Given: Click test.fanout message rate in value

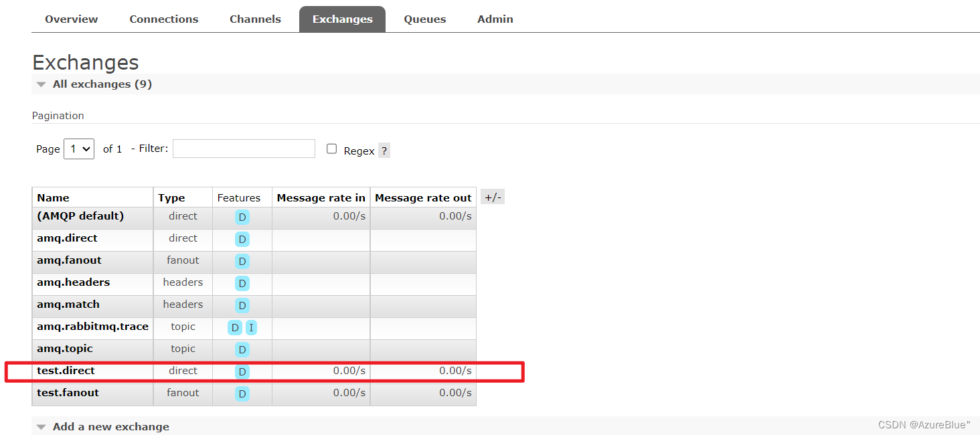Looking at the screenshot, I should (x=349, y=392).
